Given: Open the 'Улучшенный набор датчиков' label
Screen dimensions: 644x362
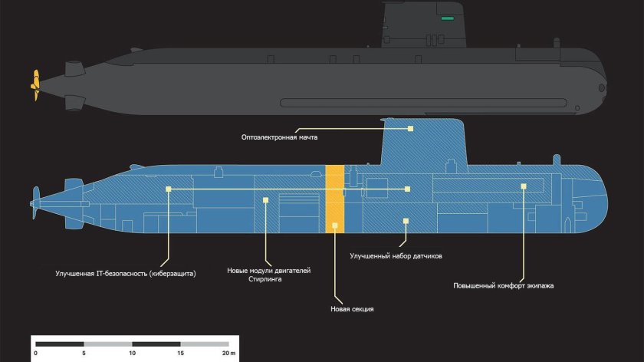Looking at the screenshot, I should (x=396, y=255).
